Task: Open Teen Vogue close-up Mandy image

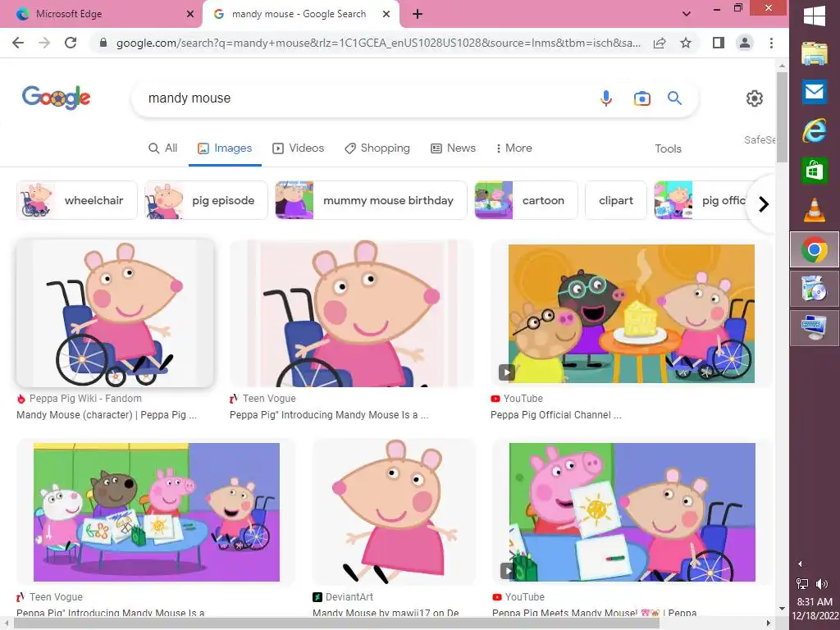Action: pyautogui.click(x=352, y=313)
